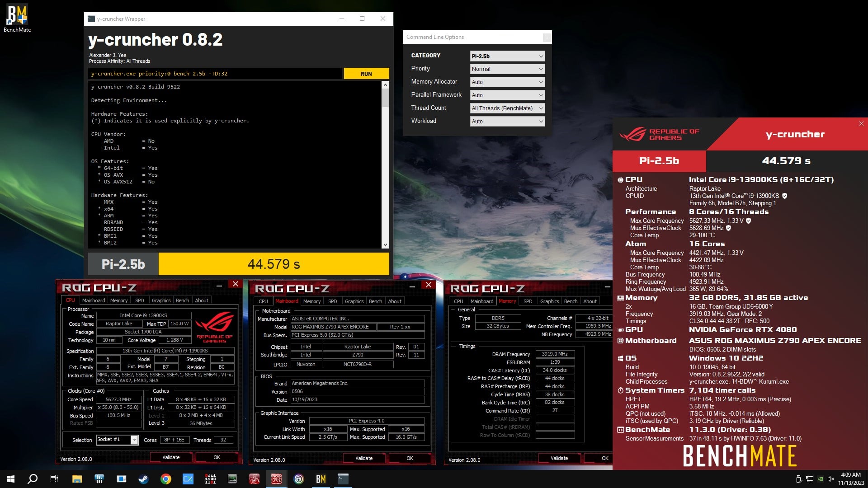Screen dimensions: 868x488
Task: Click the NVIDIA tray icon
Action: click(821, 479)
